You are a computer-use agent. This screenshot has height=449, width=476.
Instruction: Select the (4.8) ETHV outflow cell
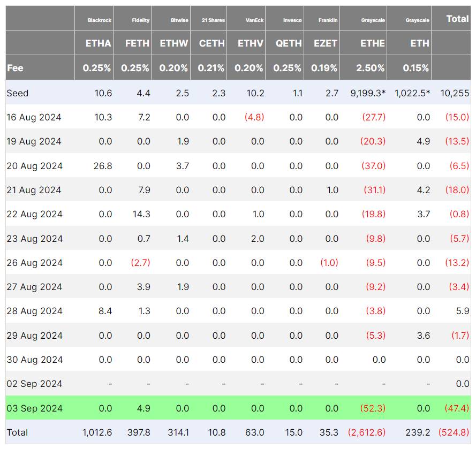(x=254, y=117)
